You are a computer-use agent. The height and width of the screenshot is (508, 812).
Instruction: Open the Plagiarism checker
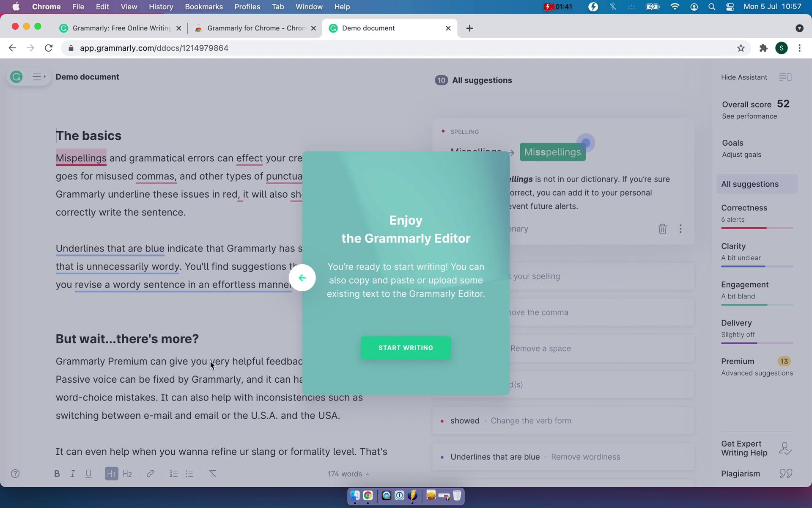point(740,474)
